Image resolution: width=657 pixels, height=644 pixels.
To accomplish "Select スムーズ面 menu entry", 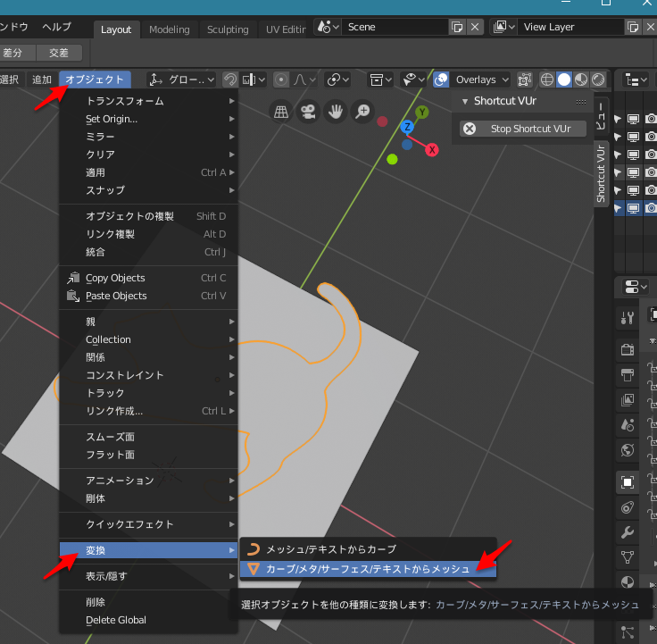I will [148, 437].
